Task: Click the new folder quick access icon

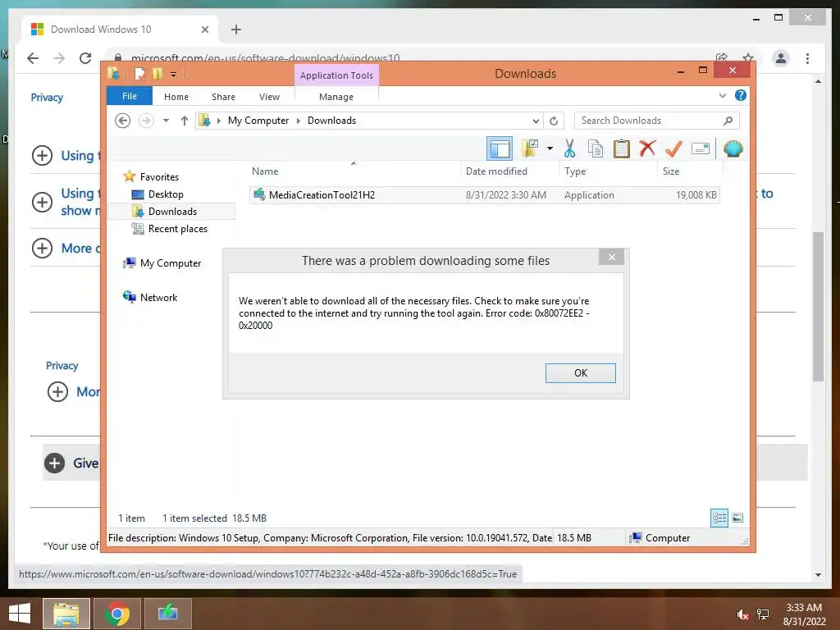Action: (157, 74)
